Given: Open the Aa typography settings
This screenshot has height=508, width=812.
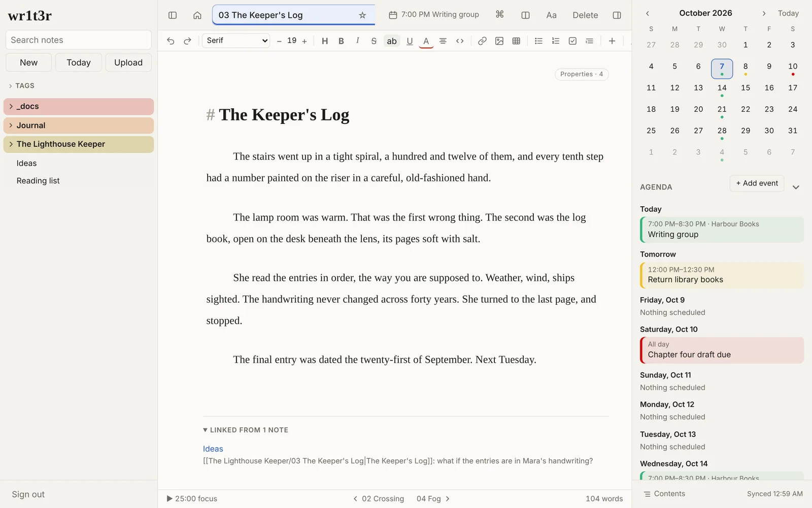Looking at the screenshot, I should tap(552, 15).
